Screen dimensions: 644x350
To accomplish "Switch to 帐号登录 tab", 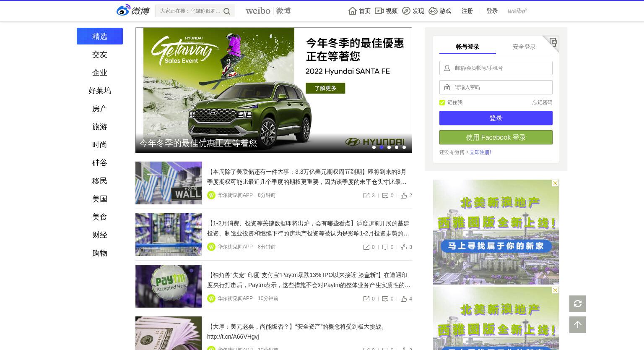I will (x=467, y=47).
